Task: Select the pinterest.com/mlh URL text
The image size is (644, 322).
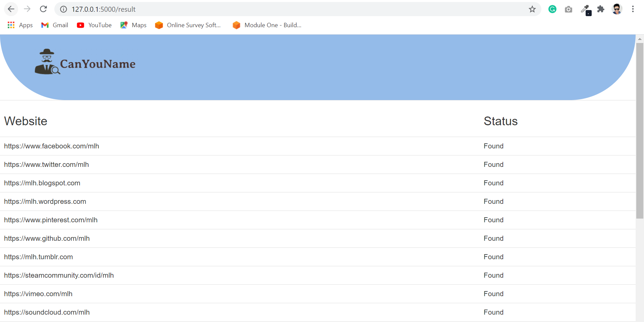Action: click(51, 220)
